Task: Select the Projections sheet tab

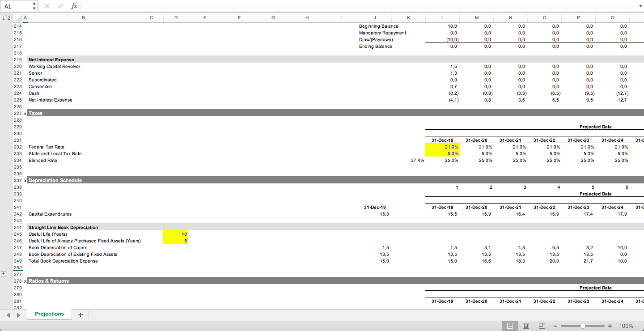Action: (49, 314)
